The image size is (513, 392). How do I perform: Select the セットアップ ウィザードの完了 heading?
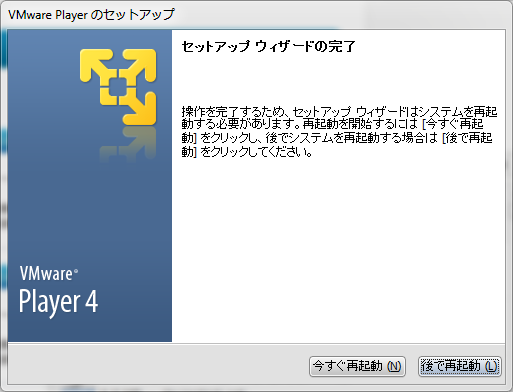pyautogui.click(x=269, y=46)
